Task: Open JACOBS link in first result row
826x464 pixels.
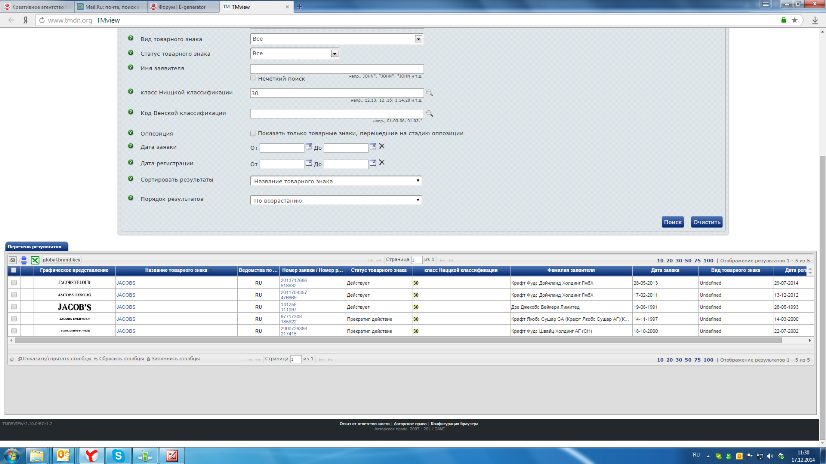Action: [126, 283]
